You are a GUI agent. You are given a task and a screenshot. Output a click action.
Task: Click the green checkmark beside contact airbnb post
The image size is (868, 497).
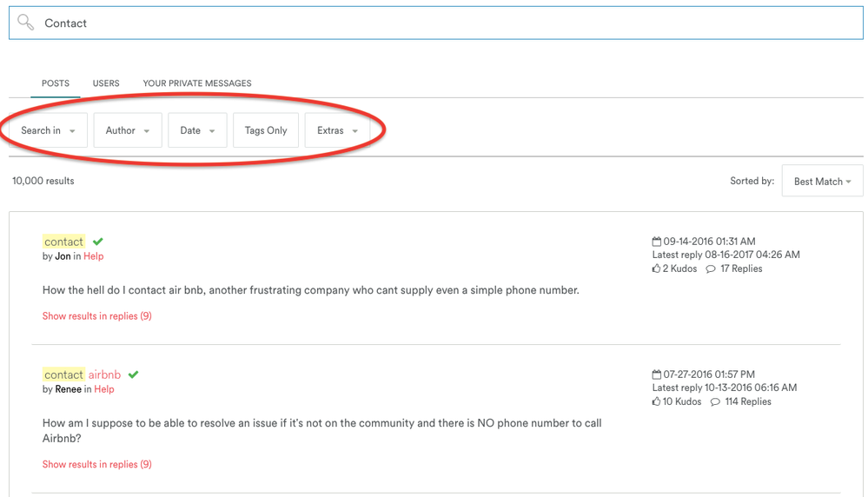[x=133, y=374]
